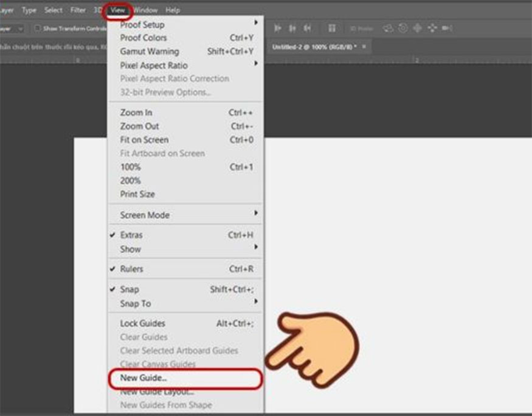Image resolution: width=532 pixels, height=416 pixels.
Task: Click the align right edges icon
Action: click(x=308, y=27)
